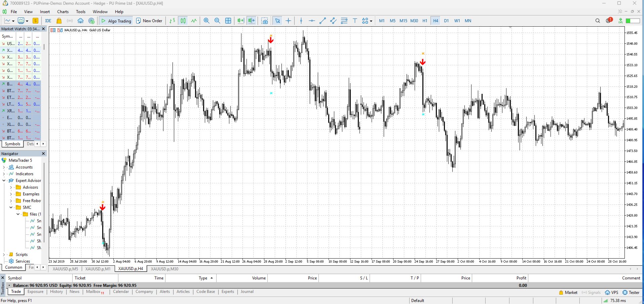The width and height of the screenshot is (644, 304).
Task: Sort the trade table by Type column
Action: pos(203,278)
